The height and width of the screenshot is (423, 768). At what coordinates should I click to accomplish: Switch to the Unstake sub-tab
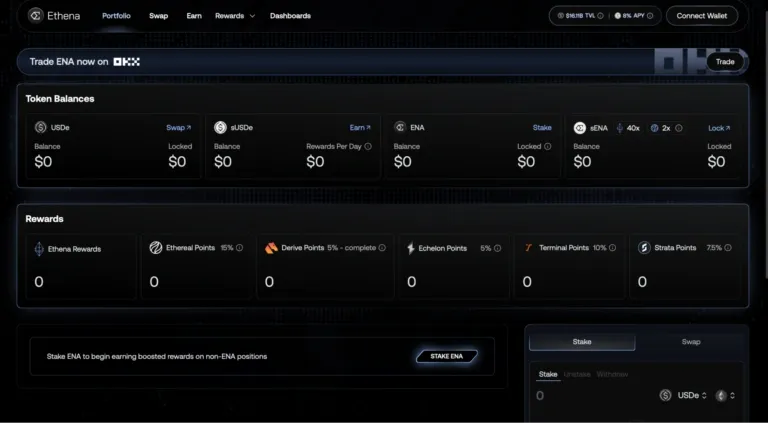pos(577,374)
